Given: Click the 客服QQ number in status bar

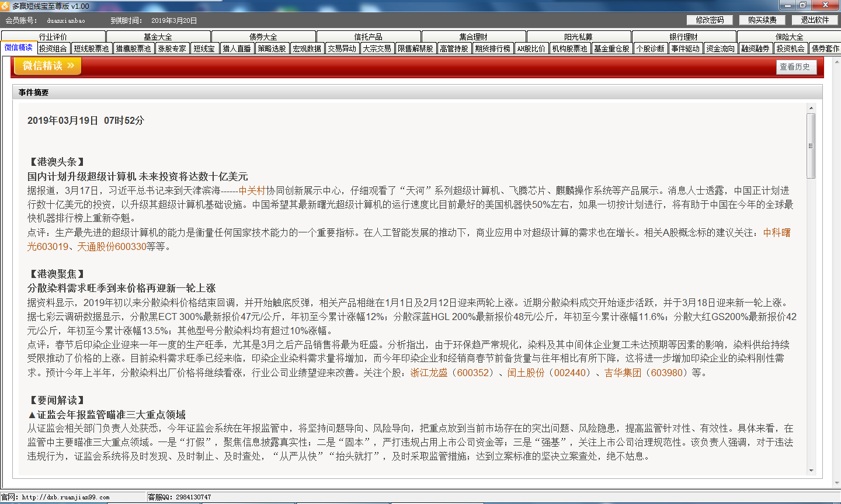Looking at the screenshot, I should (x=192, y=498).
